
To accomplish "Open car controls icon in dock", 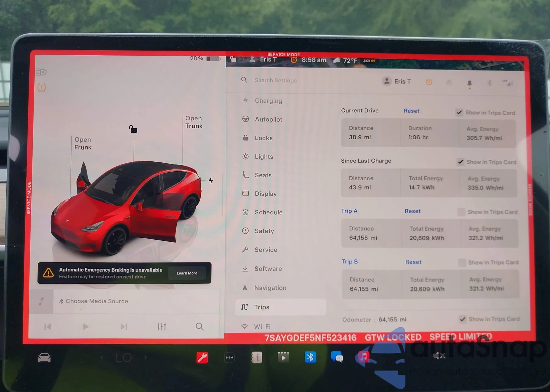I will pyautogui.click(x=44, y=358).
